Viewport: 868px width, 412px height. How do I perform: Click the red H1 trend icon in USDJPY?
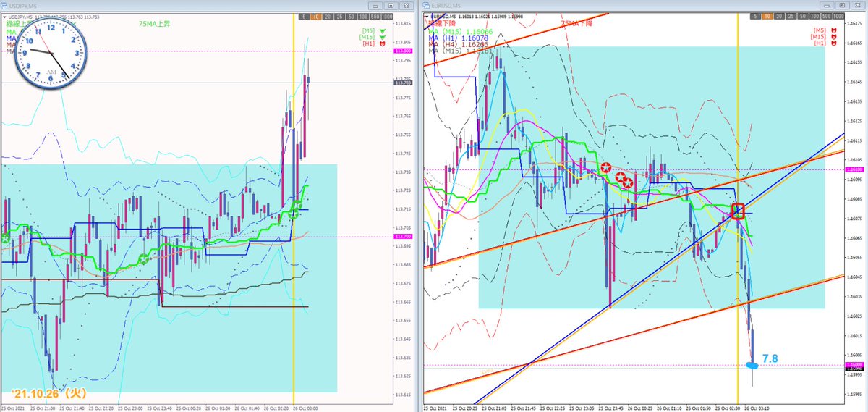(x=383, y=44)
